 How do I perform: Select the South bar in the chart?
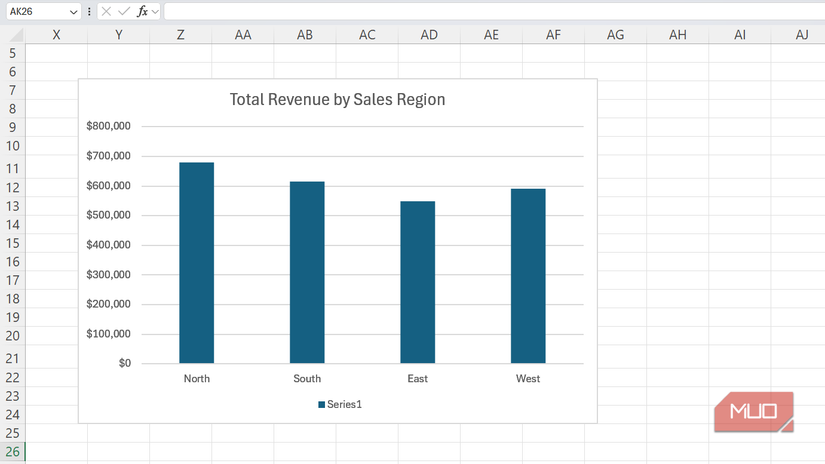307,273
